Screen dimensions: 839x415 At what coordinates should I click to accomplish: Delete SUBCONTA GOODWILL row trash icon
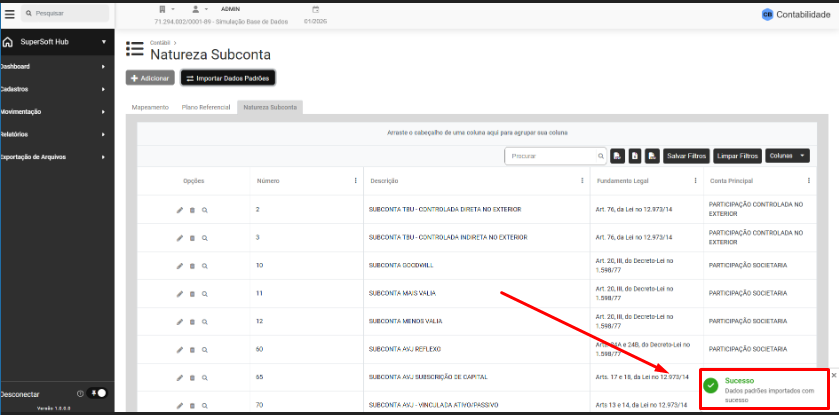(192, 266)
